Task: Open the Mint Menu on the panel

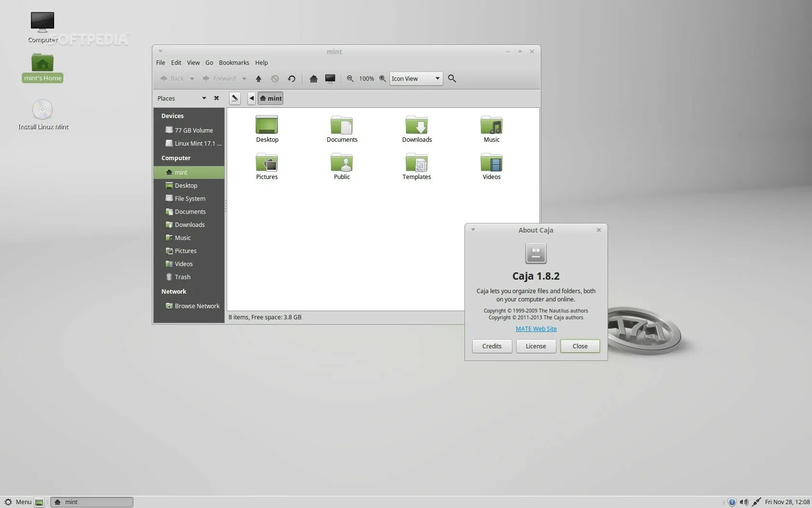Action: [x=18, y=502]
